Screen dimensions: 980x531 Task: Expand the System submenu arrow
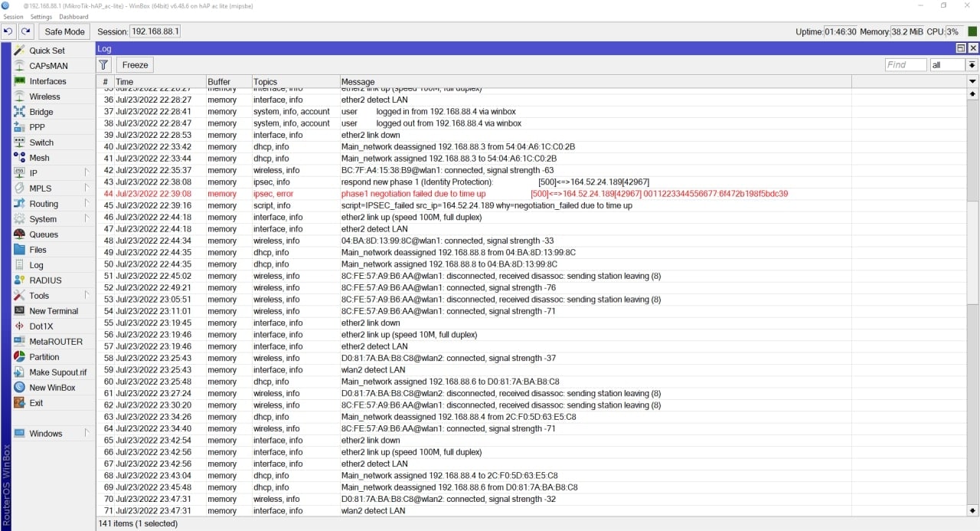[x=87, y=219]
